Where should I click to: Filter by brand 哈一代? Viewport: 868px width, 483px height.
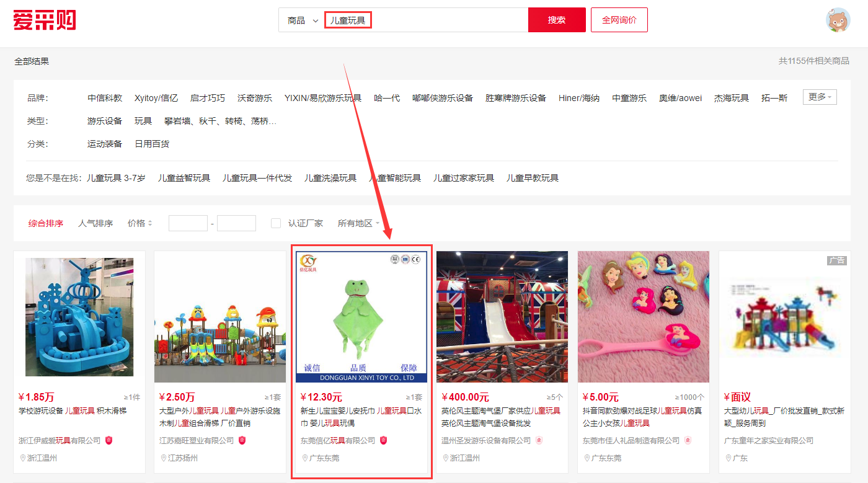point(387,98)
